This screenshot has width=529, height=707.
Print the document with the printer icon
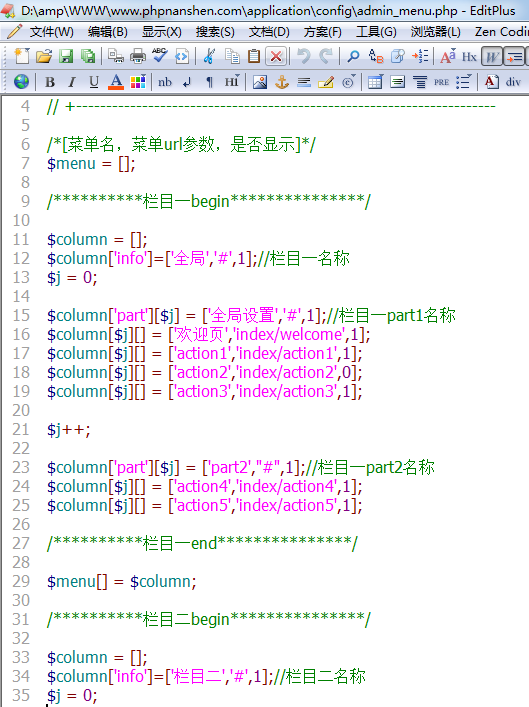tap(138, 56)
